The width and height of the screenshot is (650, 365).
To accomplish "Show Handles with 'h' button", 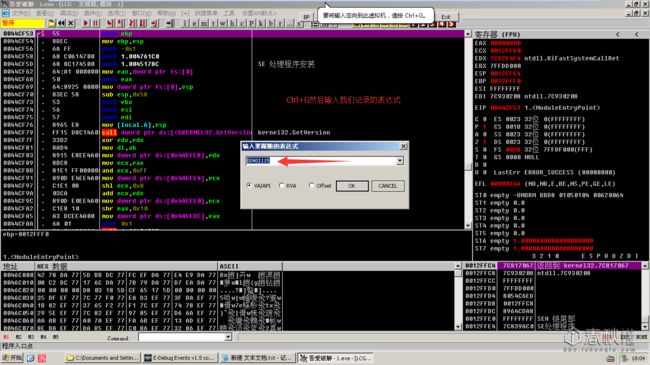I will (232, 23).
